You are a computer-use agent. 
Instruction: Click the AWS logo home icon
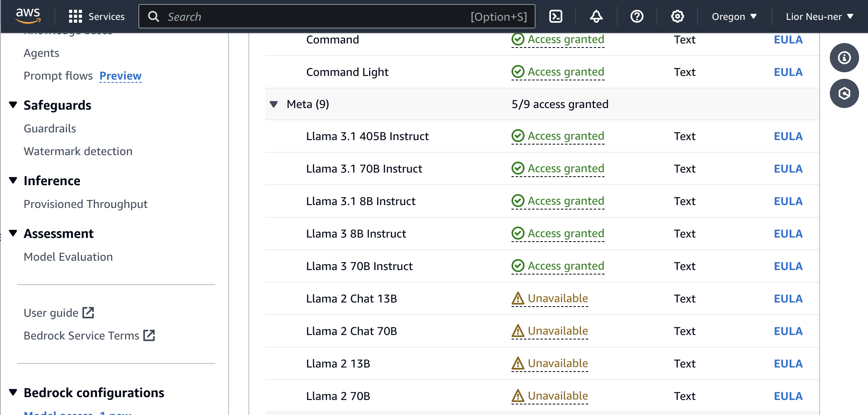pyautogui.click(x=28, y=16)
